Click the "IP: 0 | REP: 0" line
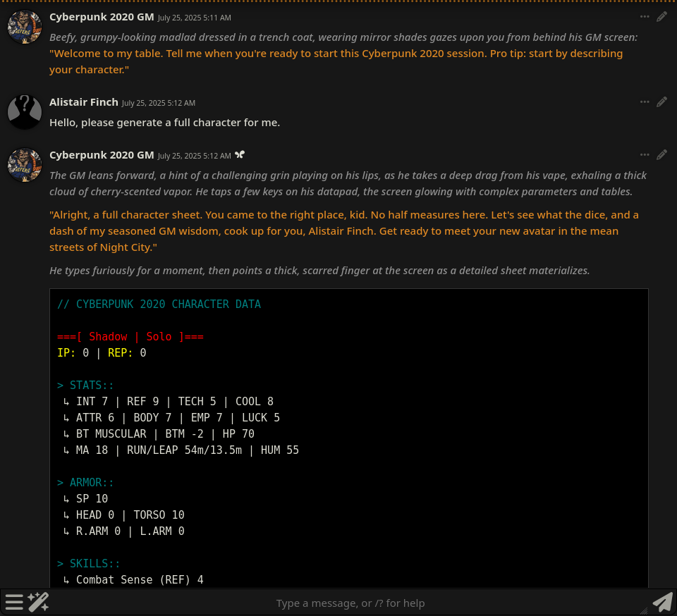This screenshot has height=616, width=677. 102,353
